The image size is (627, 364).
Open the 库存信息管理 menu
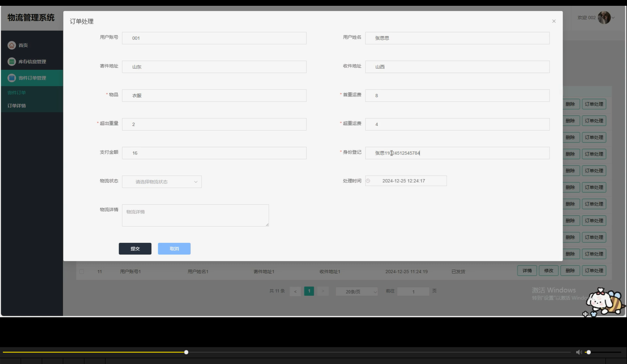point(32,62)
